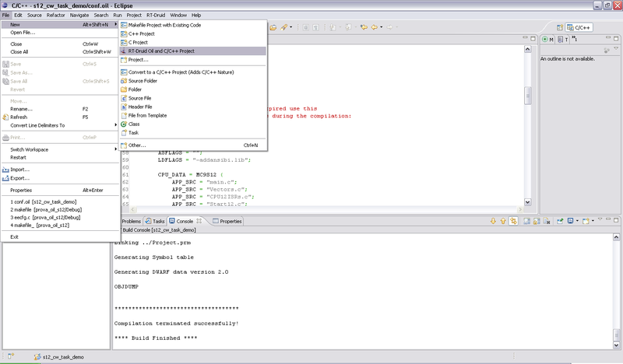623x364 pixels.
Task: Maximize the outline panel
Action: pyautogui.click(x=616, y=39)
